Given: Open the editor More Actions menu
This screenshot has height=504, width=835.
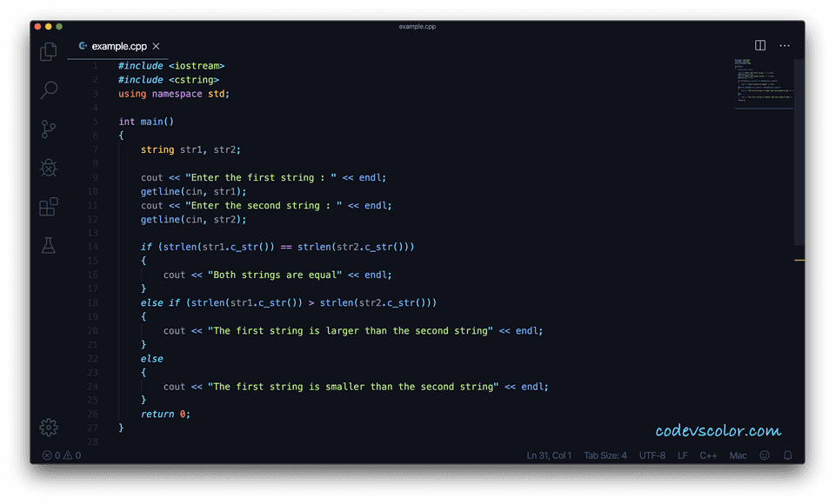Looking at the screenshot, I should 785,45.
